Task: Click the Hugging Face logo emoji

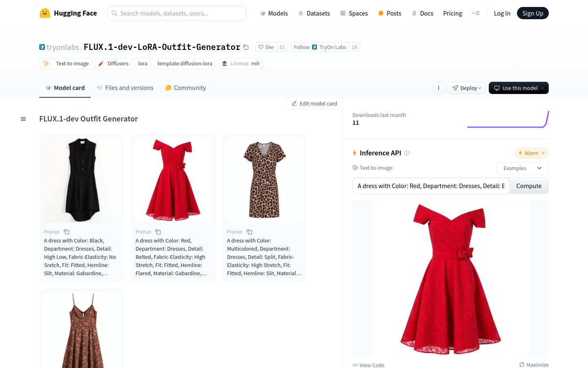Action: pyautogui.click(x=45, y=13)
